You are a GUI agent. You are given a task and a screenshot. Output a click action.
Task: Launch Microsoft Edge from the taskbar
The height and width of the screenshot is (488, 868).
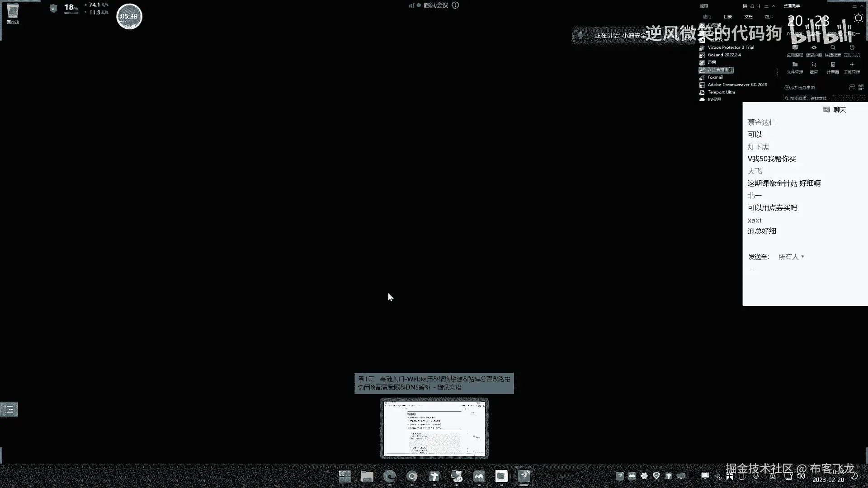pyautogui.click(x=389, y=476)
